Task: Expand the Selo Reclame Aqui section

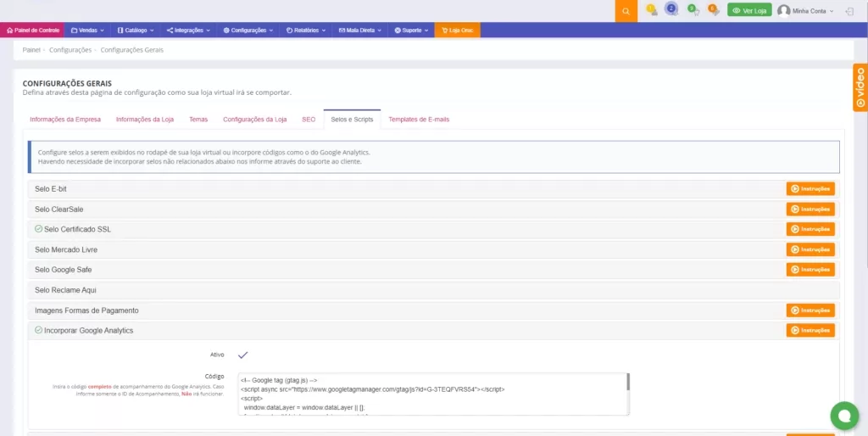Action: pos(433,290)
